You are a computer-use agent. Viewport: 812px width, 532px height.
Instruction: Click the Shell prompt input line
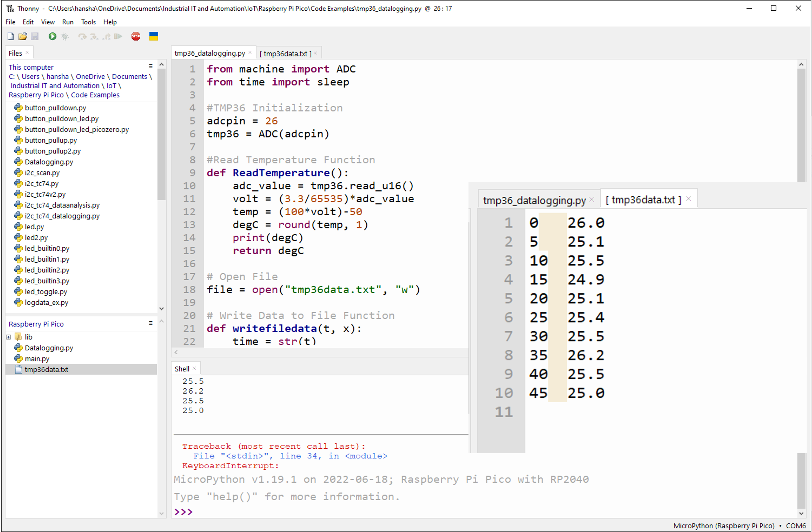point(485,512)
